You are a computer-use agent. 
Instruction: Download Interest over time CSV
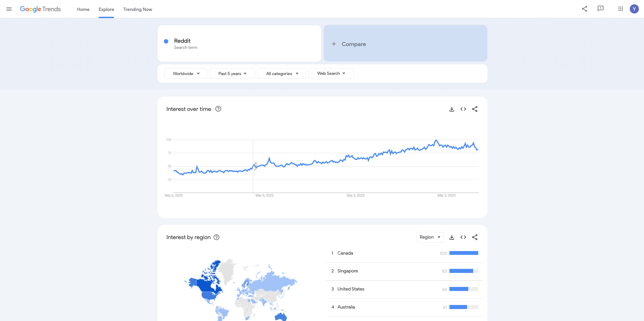(452, 109)
